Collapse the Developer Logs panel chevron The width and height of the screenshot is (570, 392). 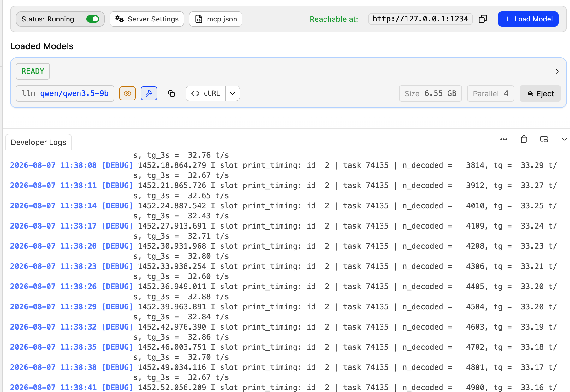click(x=564, y=139)
